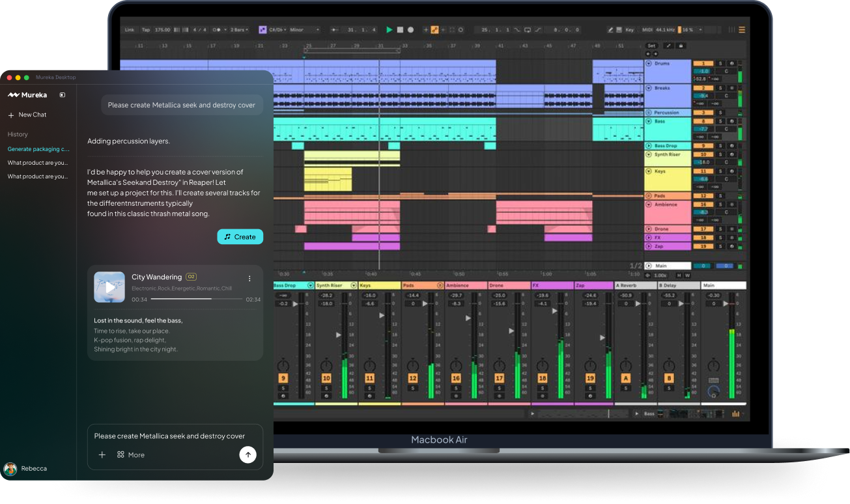
Task: Toggle the Key map mode button
Action: [x=629, y=30]
